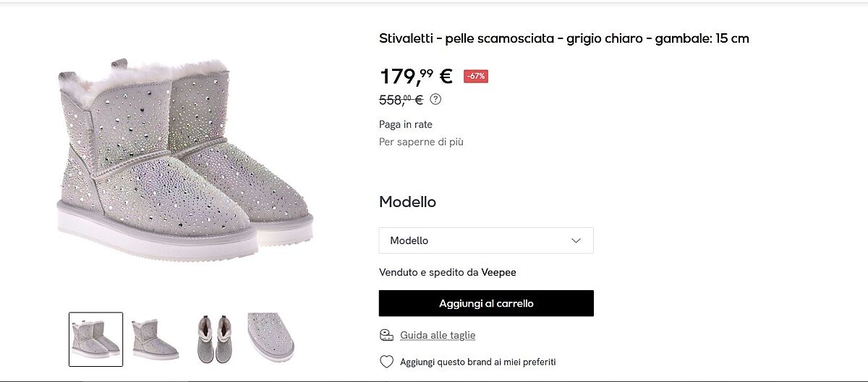Click the Veepee seller name
This screenshot has height=382, width=868.
tap(498, 272)
